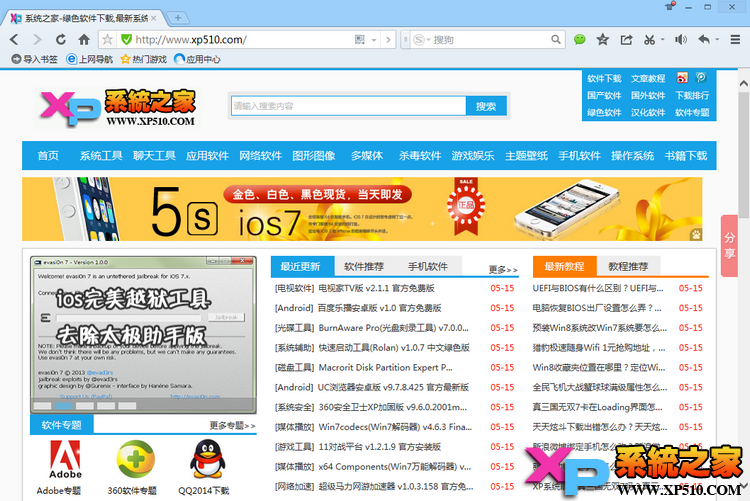Click the blue 搜索 button

tap(486, 106)
